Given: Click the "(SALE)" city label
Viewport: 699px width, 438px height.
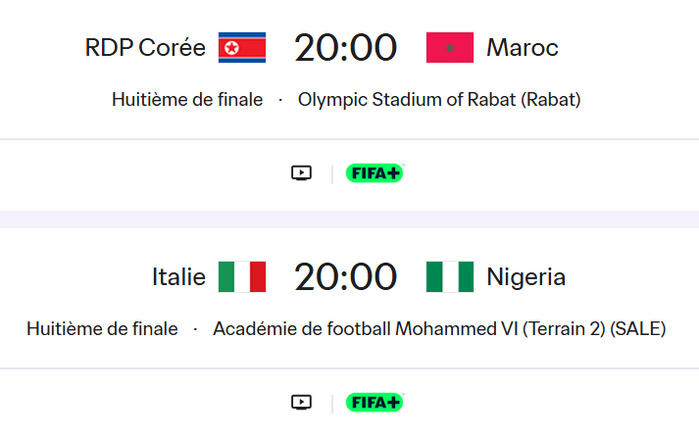Looking at the screenshot, I should click(638, 329).
